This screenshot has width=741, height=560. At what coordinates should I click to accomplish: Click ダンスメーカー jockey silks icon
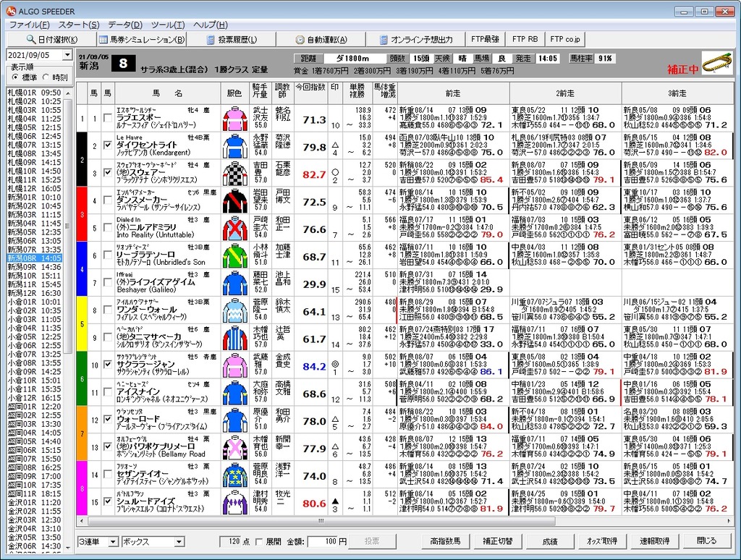coord(235,202)
